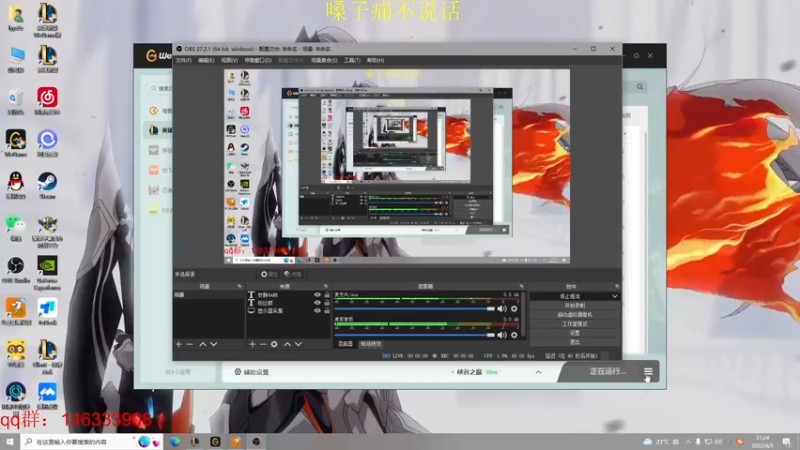Open WeGame hamburger menu beside 正在运行

pos(648,371)
